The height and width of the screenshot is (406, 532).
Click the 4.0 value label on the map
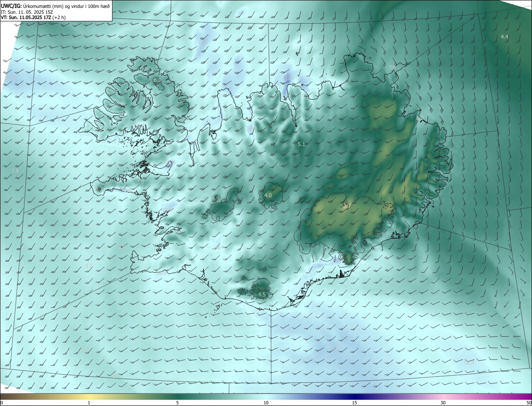(268, 195)
